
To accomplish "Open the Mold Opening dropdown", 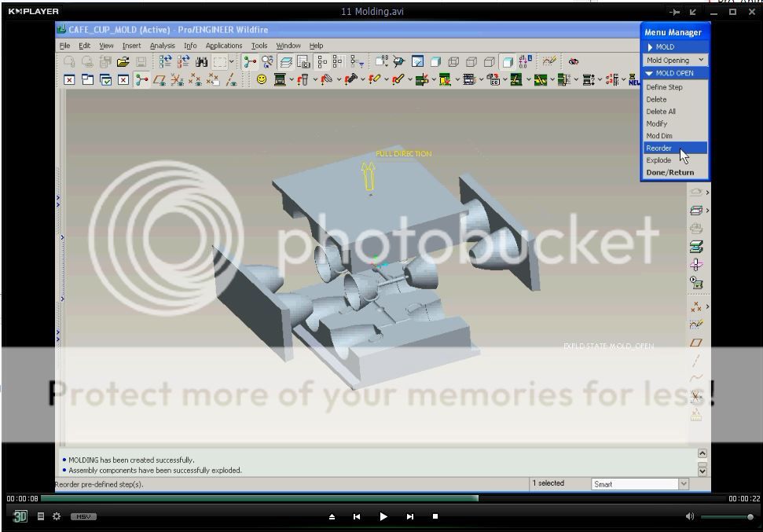I will [x=675, y=60].
